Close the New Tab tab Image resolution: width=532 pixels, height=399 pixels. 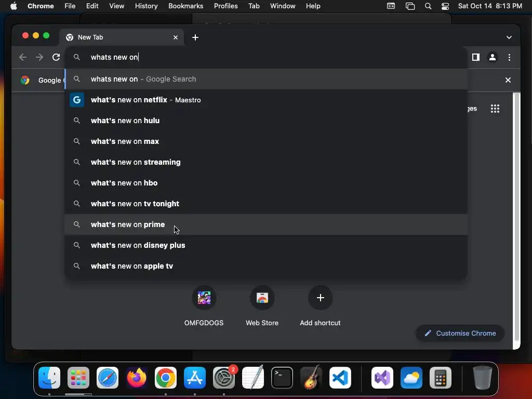tap(176, 37)
